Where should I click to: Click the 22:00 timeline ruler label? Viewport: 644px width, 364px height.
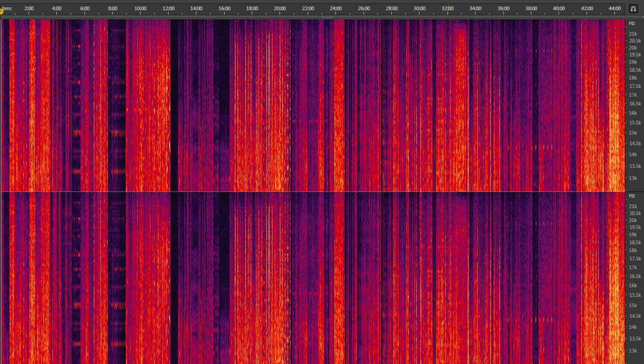308,8
